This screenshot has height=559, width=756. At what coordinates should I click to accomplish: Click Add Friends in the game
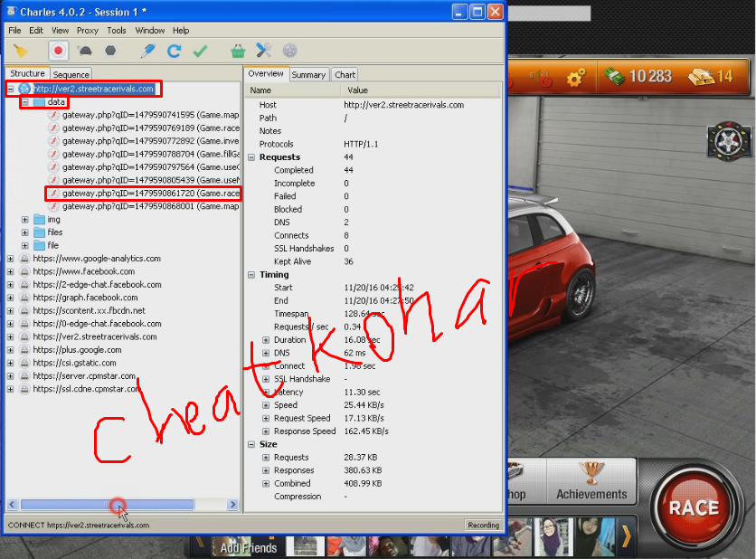pos(249,548)
